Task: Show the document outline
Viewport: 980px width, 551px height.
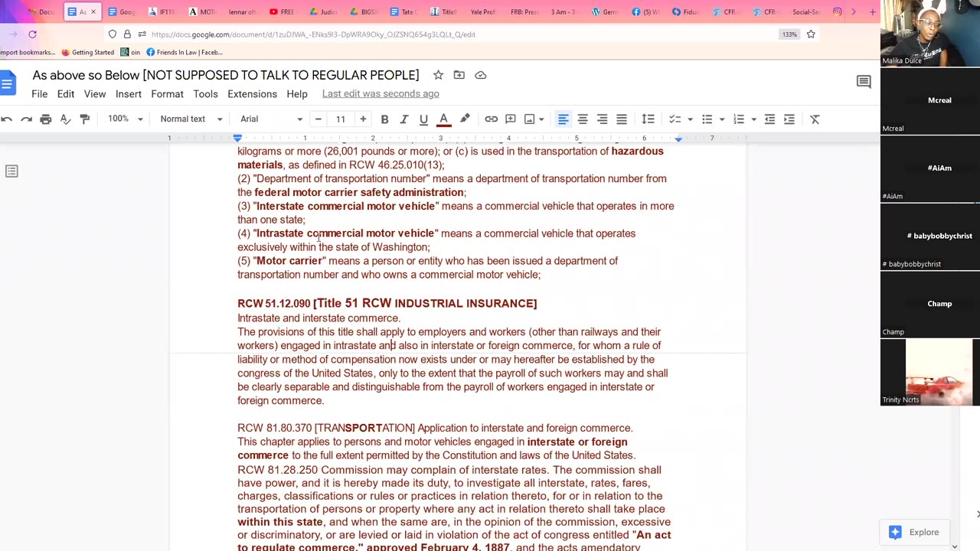Action: click(x=11, y=171)
